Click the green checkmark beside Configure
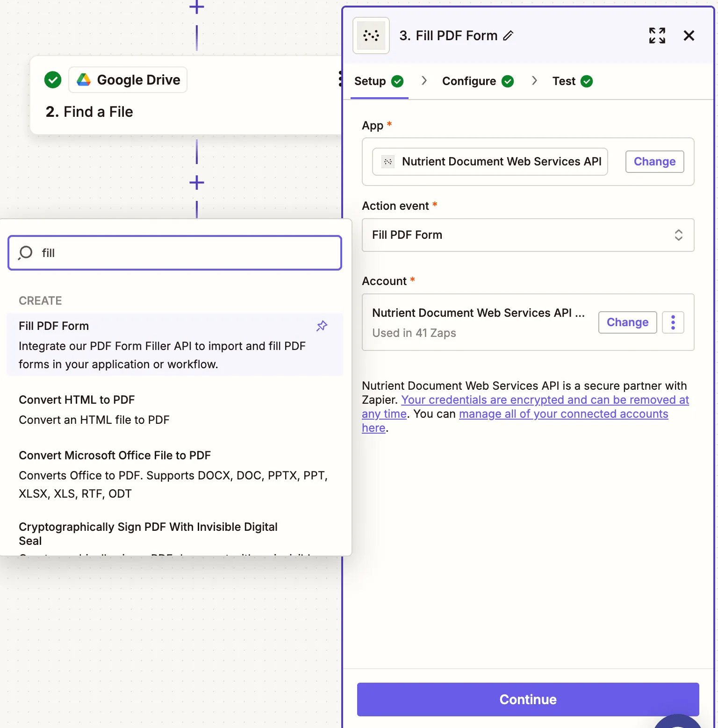The image size is (718, 728). [x=508, y=81]
